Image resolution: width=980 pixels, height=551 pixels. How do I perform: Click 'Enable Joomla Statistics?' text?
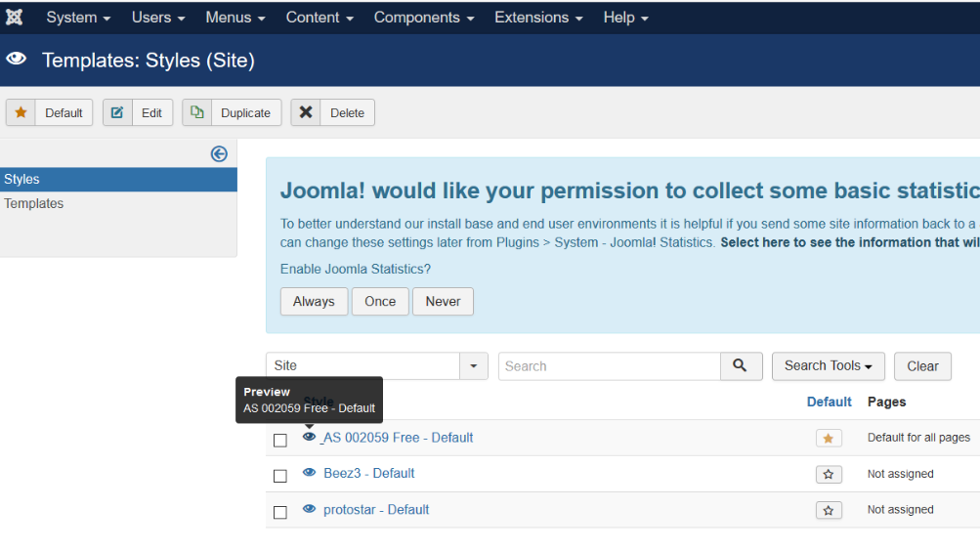355,270
